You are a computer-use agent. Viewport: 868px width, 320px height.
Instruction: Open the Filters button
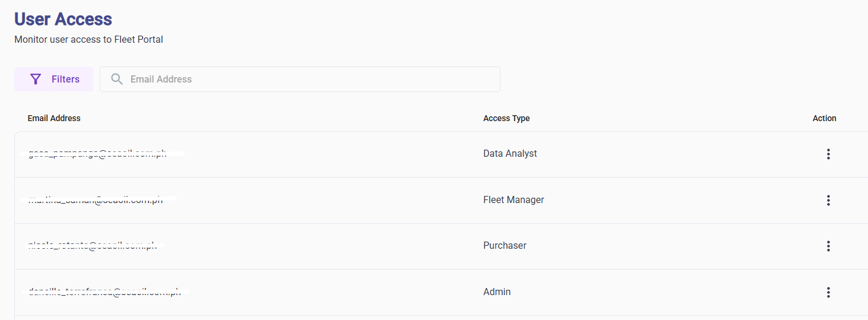(x=54, y=80)
